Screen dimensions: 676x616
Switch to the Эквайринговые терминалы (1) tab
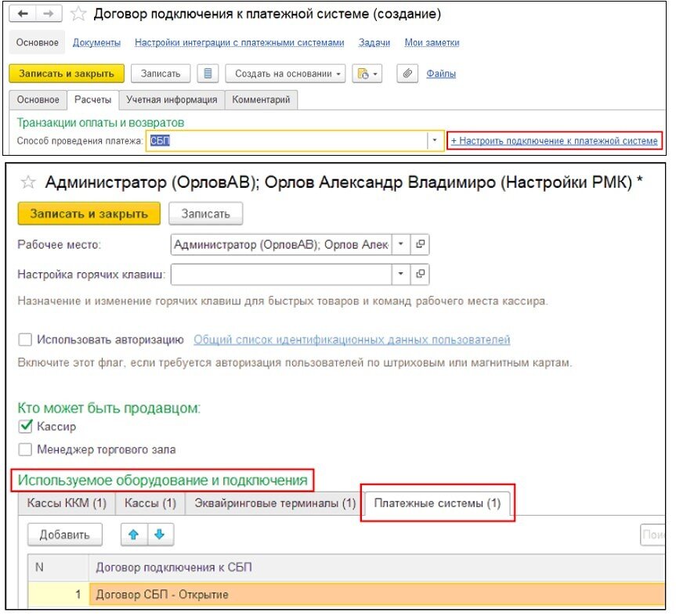[275, 503]
